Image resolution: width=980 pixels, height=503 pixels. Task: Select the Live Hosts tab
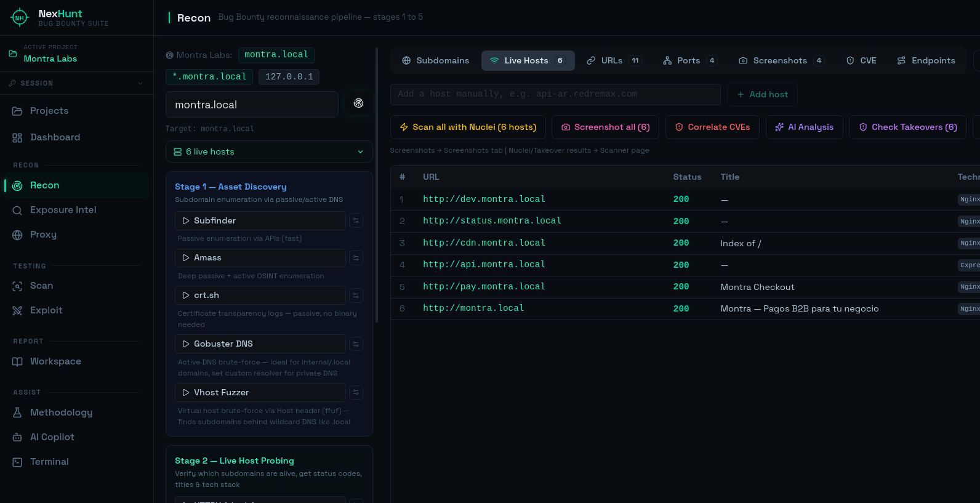point(528,60)
